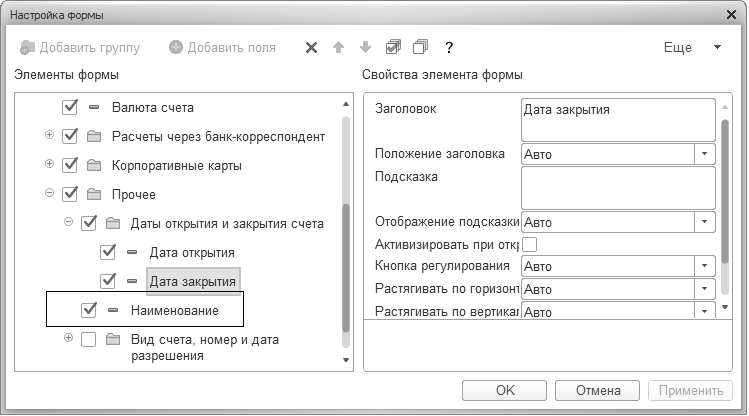The height and width of the screenshot is (416, 749).
Task: Click the check all items icon
Action: (x=393, y=47)
